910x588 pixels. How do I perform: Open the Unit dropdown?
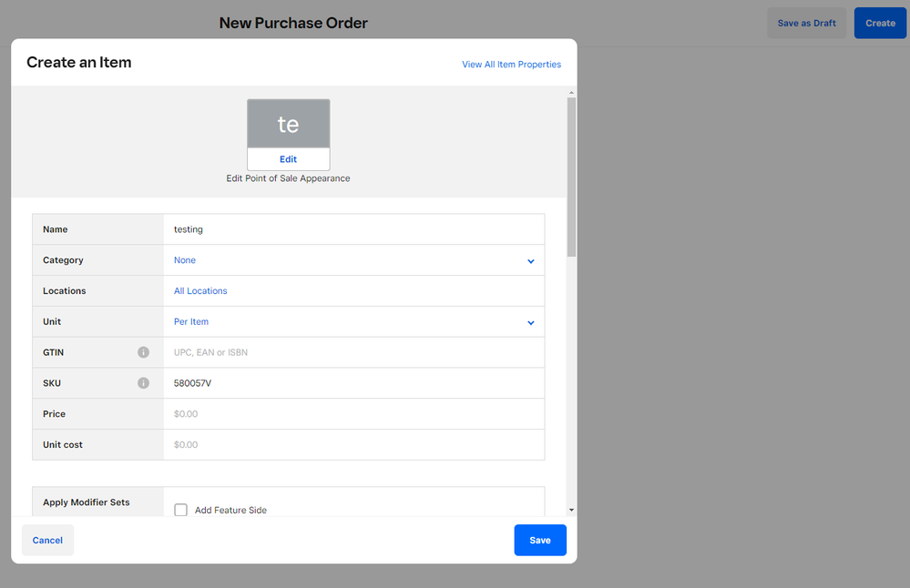530,321
